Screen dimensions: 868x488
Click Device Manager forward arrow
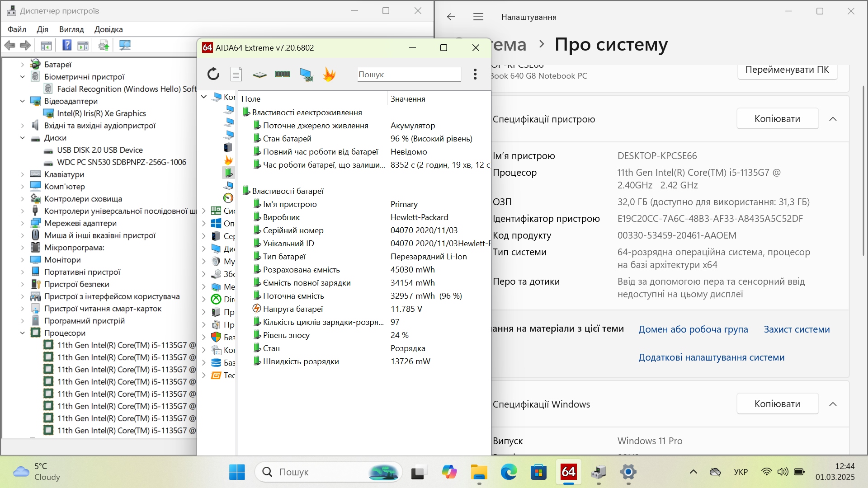coord(25,45)
